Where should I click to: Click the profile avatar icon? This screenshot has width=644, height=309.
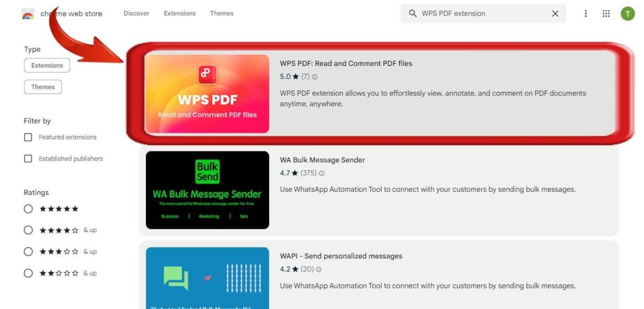point(627,14)
